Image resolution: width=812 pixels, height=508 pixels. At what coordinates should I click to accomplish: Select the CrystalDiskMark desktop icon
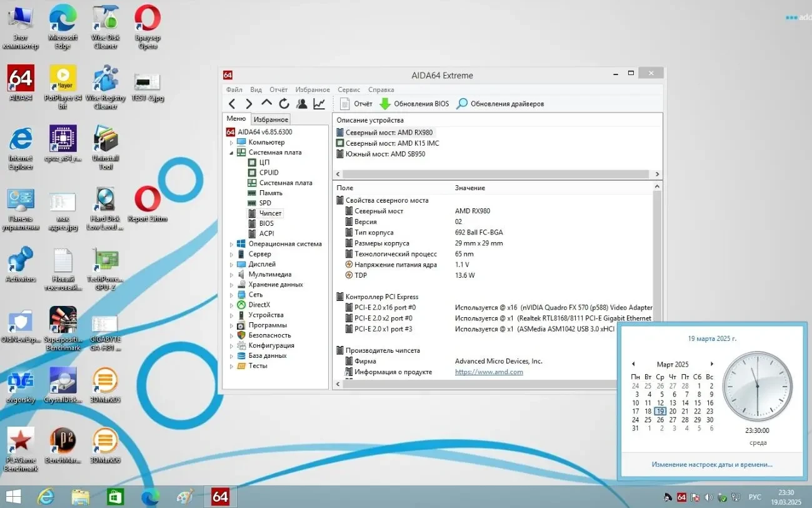[x=63, y=385]
